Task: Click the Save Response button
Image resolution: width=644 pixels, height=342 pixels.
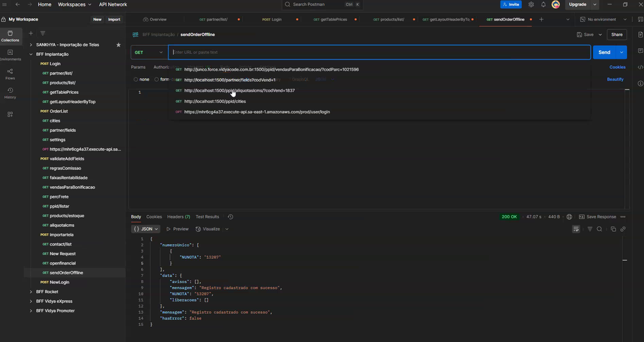Action: [x=598, y=217]
